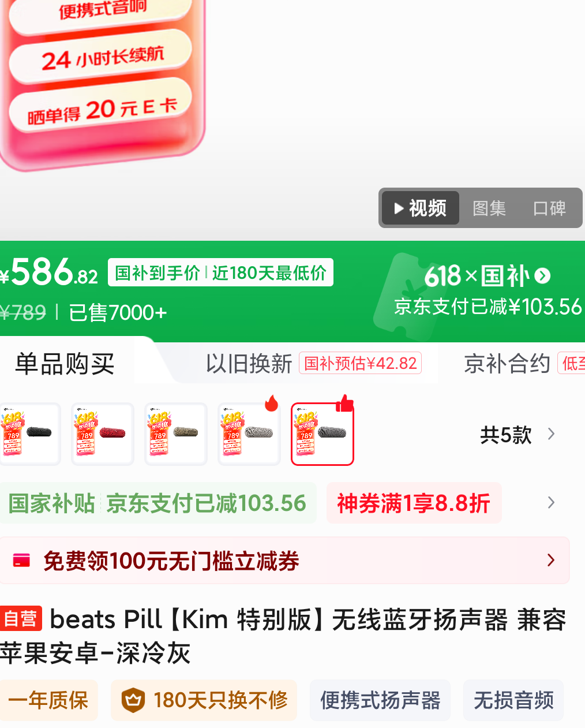Image resolution: width=585 pixels, height=728 pixels.
Task: Open the 口碑 reviews view
Action: [x=549, y=208]
